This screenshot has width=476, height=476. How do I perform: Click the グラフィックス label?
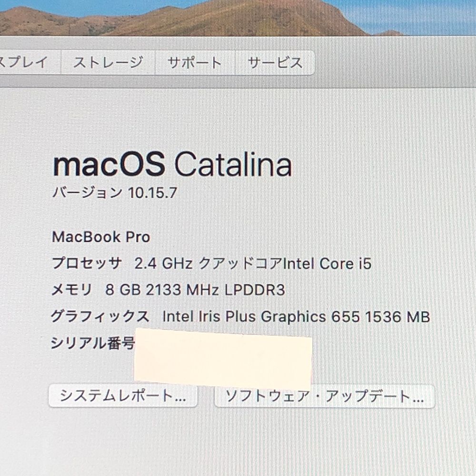click(100, 316)
